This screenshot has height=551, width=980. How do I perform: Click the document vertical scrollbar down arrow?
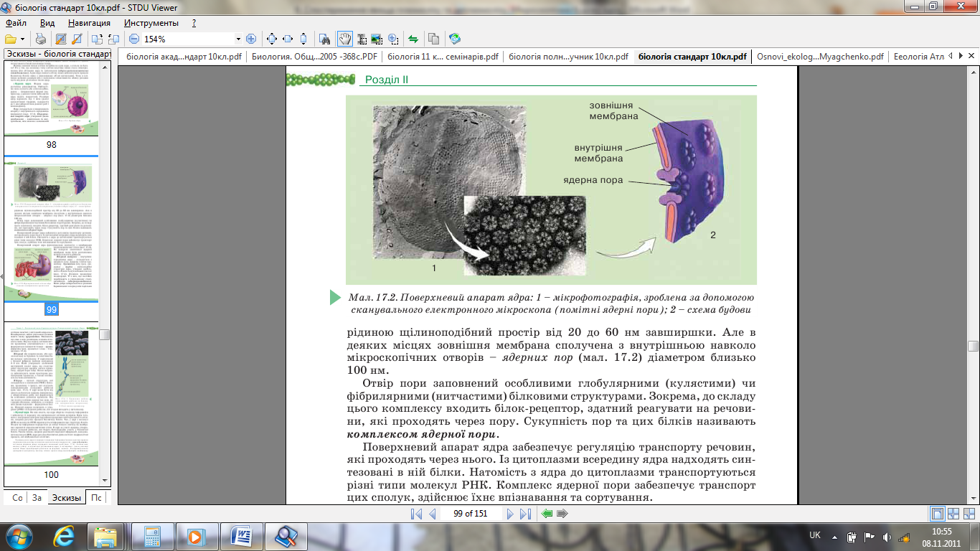pyautogui.click(x=974, y=499)
